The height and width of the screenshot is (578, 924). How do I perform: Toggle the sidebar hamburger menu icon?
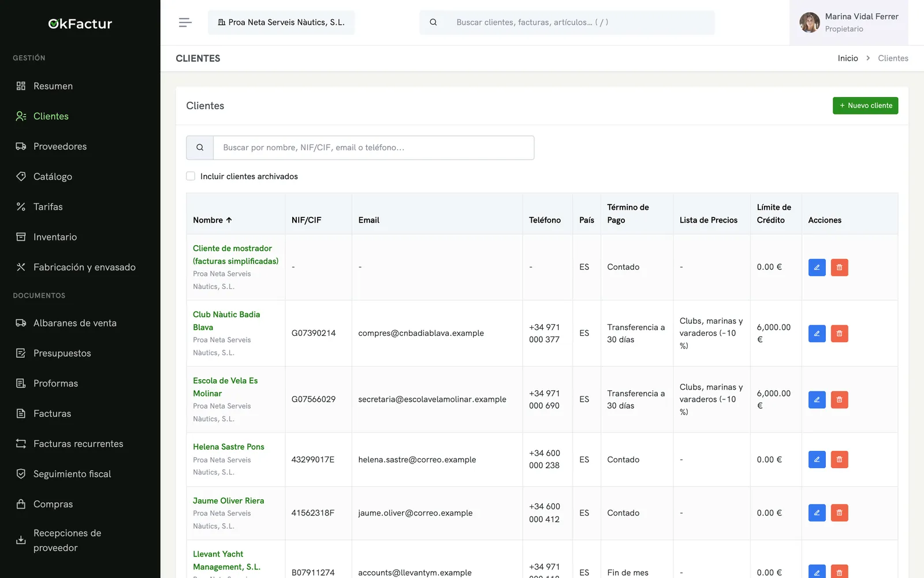click(185, 23)
